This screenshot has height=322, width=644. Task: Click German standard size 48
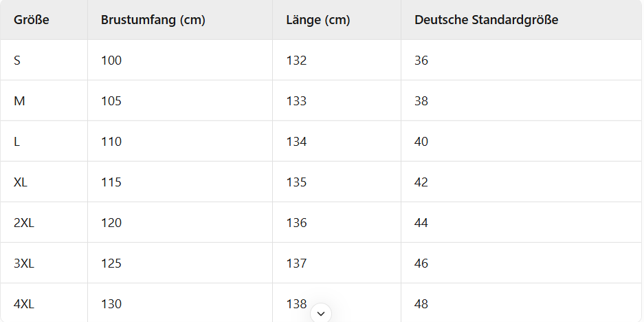coord(421,304)
